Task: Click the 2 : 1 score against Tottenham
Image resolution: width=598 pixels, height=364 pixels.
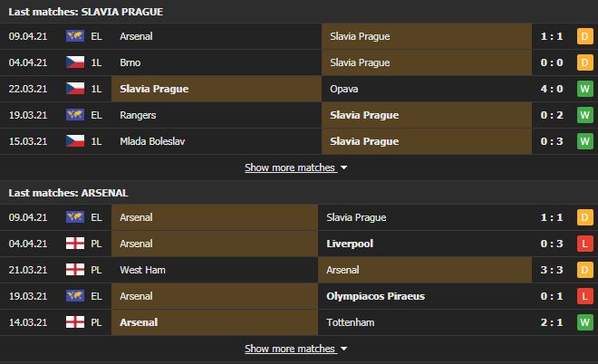Action: 552,322
